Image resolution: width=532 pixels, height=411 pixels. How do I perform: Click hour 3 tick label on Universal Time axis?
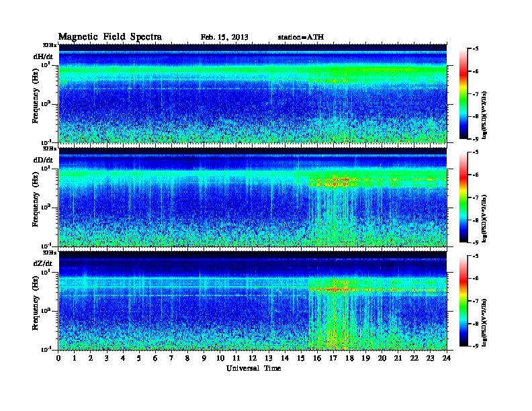point(107,358)
